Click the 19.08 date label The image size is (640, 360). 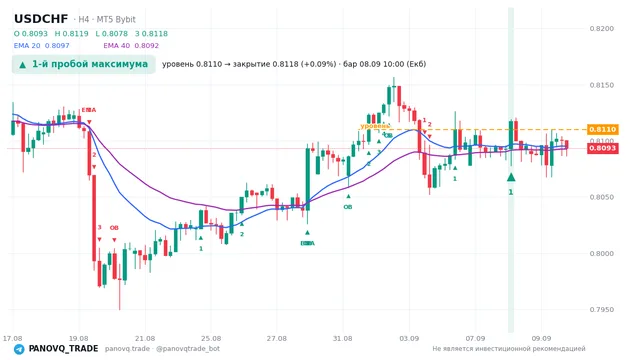coord(79,338)
